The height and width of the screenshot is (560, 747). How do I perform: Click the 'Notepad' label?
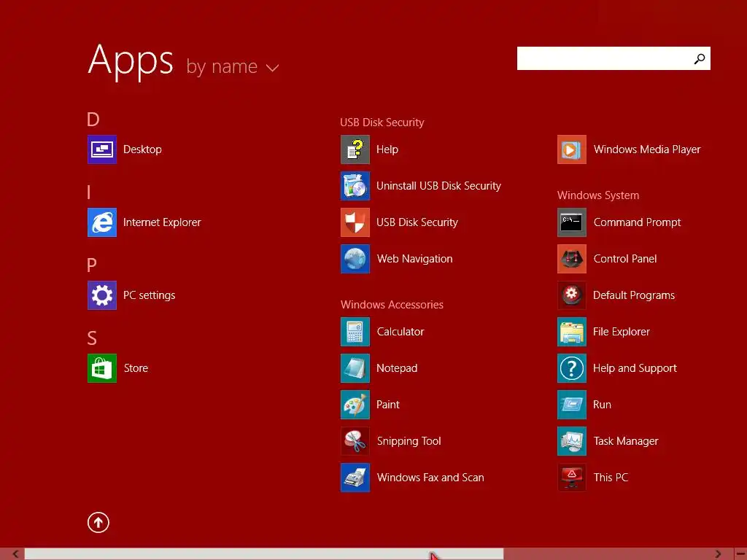(x=397, y=368)
